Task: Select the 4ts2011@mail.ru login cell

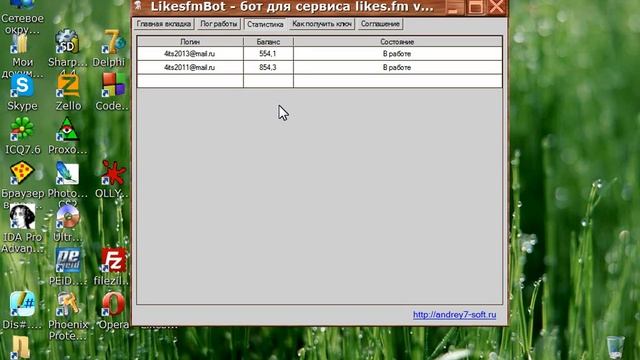Action: pos(190,67)
